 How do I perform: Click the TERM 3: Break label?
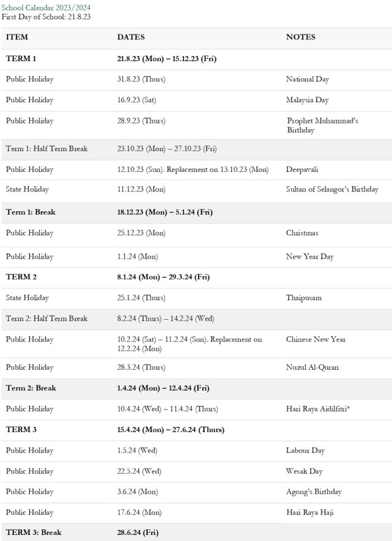[33, 533]
